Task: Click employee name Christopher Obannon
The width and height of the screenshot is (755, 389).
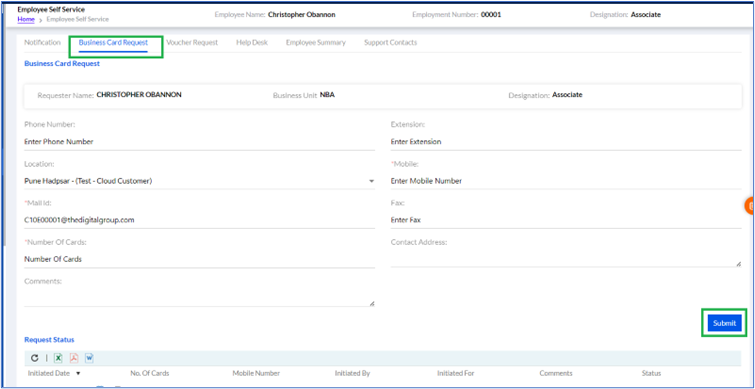Action: coord(301,14)
